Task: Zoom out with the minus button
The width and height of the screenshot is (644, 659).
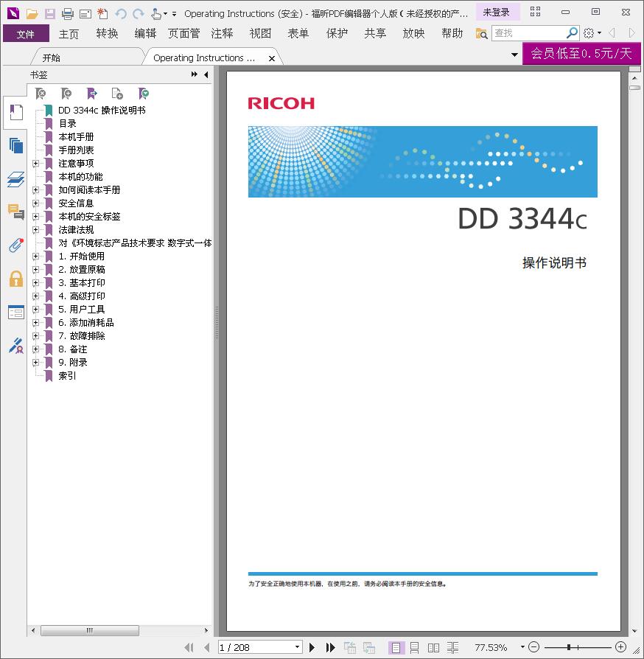Action: tap(534, 647)
